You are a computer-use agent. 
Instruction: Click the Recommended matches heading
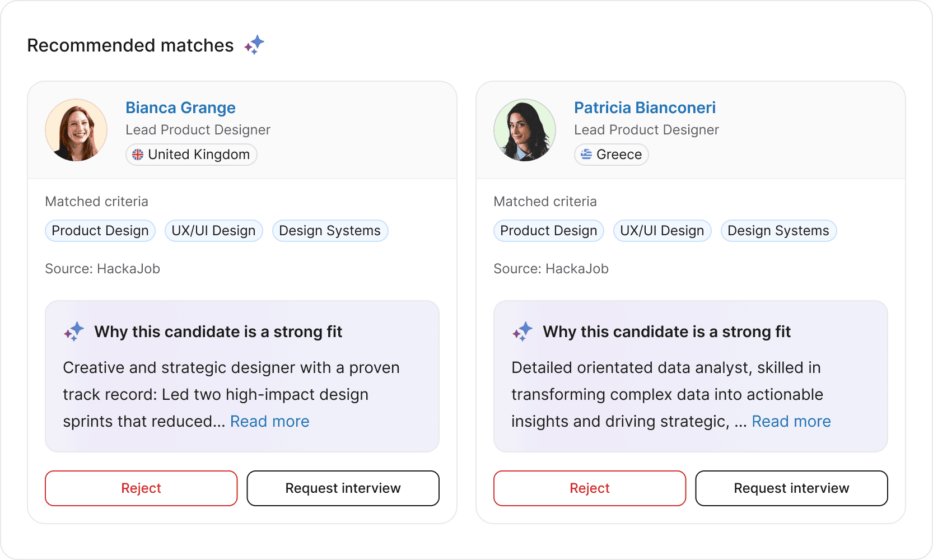130,45
